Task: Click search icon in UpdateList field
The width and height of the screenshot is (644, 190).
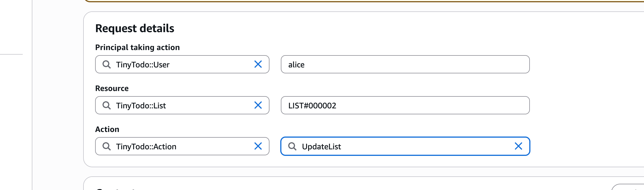Action: tap(292, 146)
